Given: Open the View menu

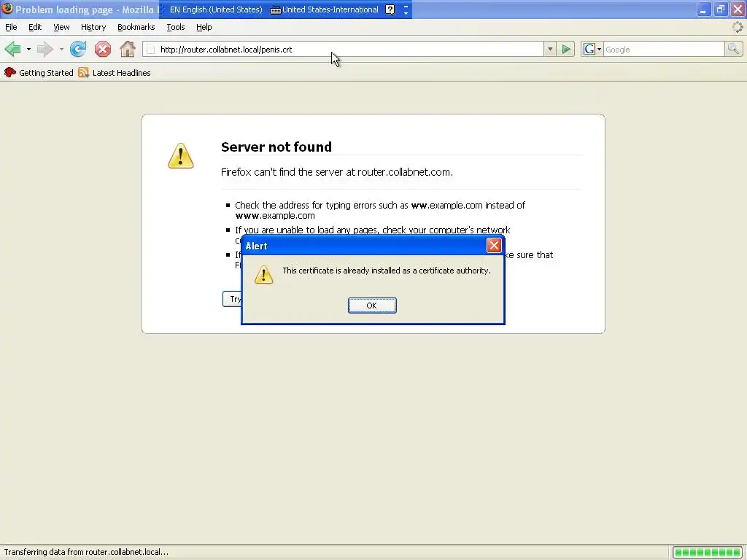Looking at the screenshot, I should pos(61,27).
